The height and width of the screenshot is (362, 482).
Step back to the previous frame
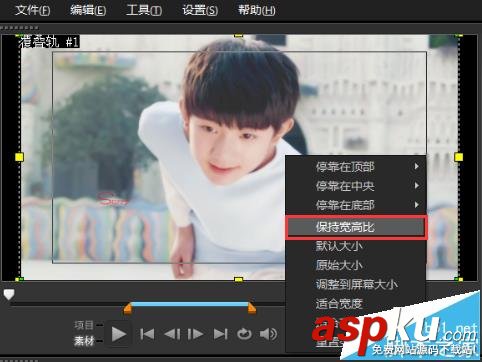[172, 334]
